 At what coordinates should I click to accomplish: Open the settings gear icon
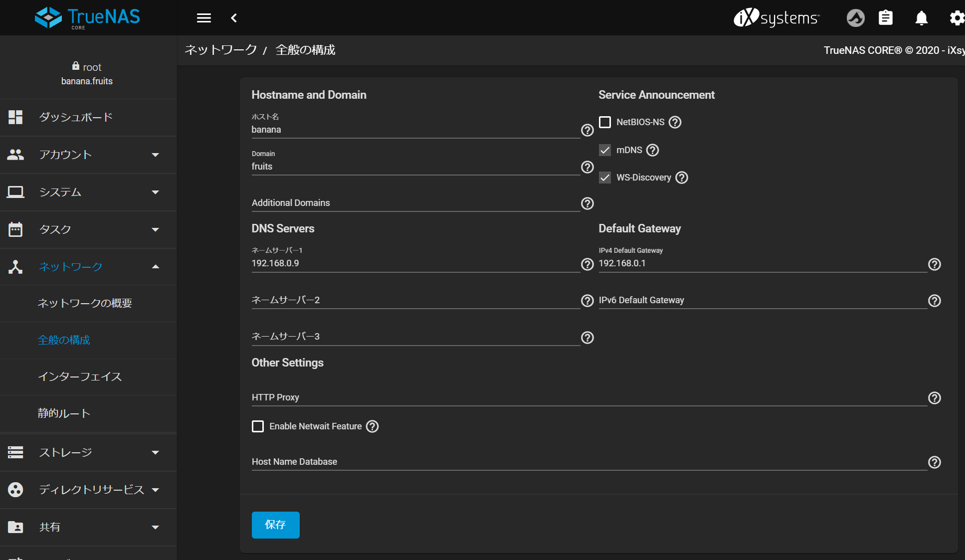point(957,18)
